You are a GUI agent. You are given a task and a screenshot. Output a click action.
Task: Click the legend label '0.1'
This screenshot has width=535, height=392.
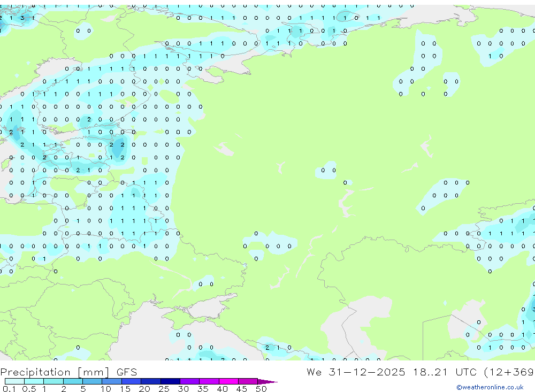tap(9, 389)
